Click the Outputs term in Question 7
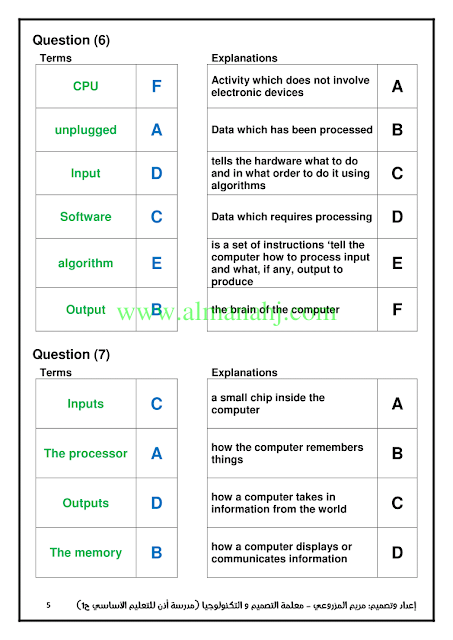 coord(86,503)
